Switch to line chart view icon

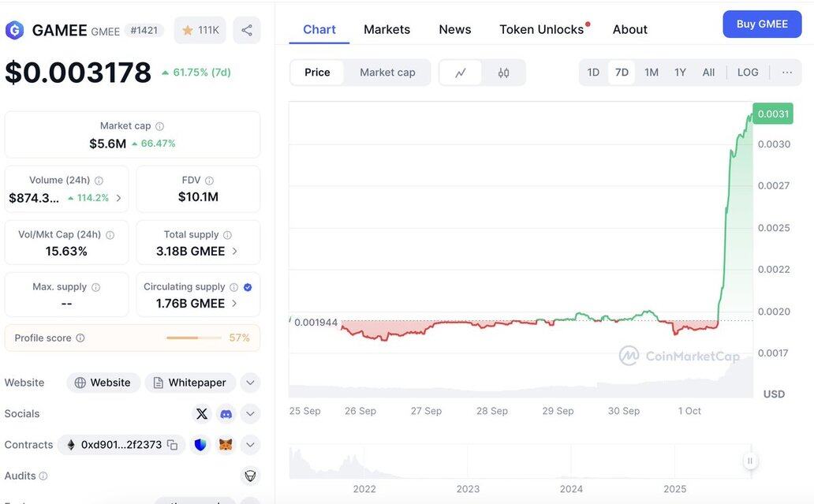point(461,73)
